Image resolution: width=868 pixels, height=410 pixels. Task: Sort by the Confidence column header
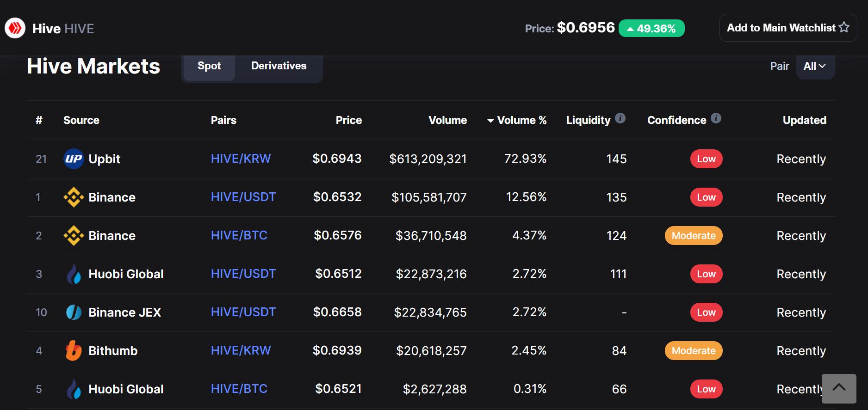coord(677,120)
